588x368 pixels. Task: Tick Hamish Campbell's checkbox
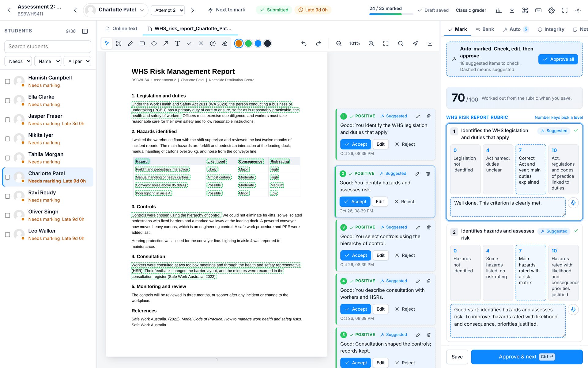[8, 81]
